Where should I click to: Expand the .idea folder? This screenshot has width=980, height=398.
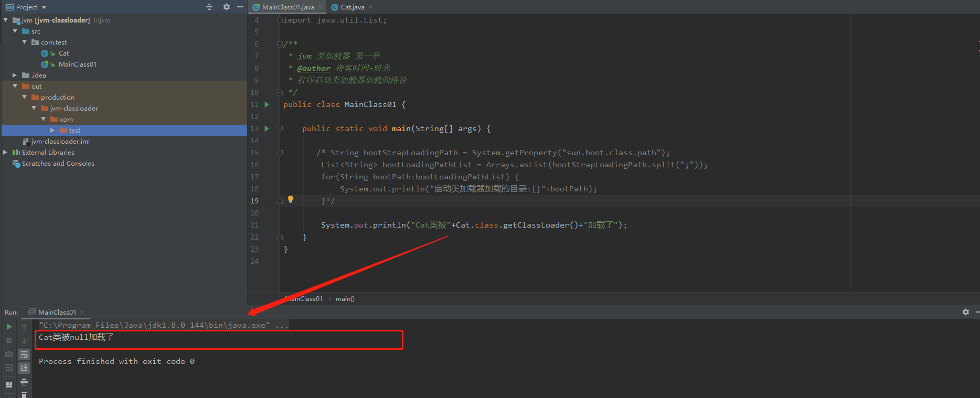(15, 75)
